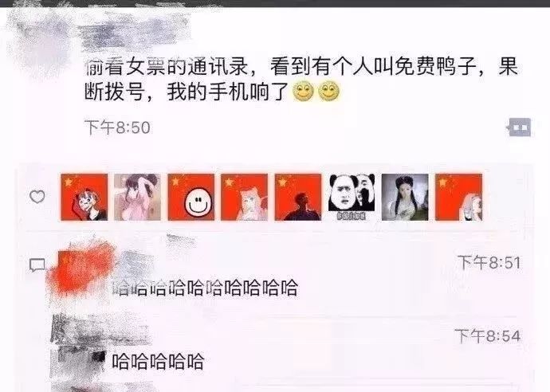Click the second comment 哈哈哈哈哈
Image resolution: width=550 pixels, height=392 pixels.
pyautogui.click(x=158, y=362)
